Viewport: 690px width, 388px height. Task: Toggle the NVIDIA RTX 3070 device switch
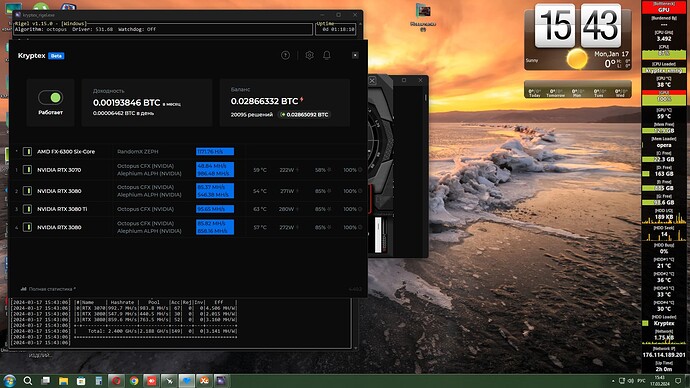(x=27, y=170)
